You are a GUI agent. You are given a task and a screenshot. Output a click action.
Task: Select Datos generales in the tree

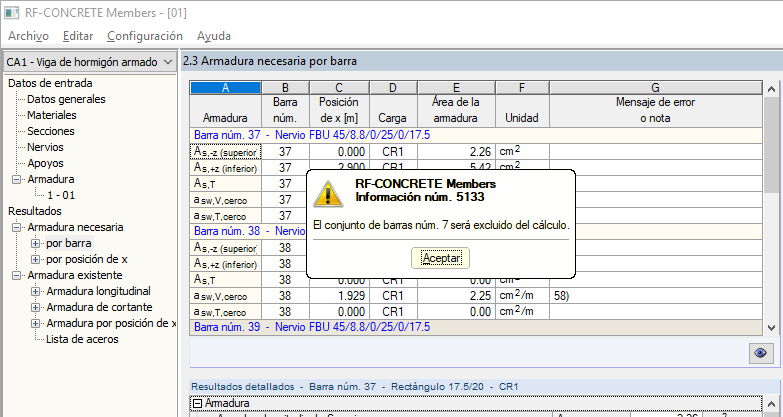pyautogui.click(x=66, y=99)
